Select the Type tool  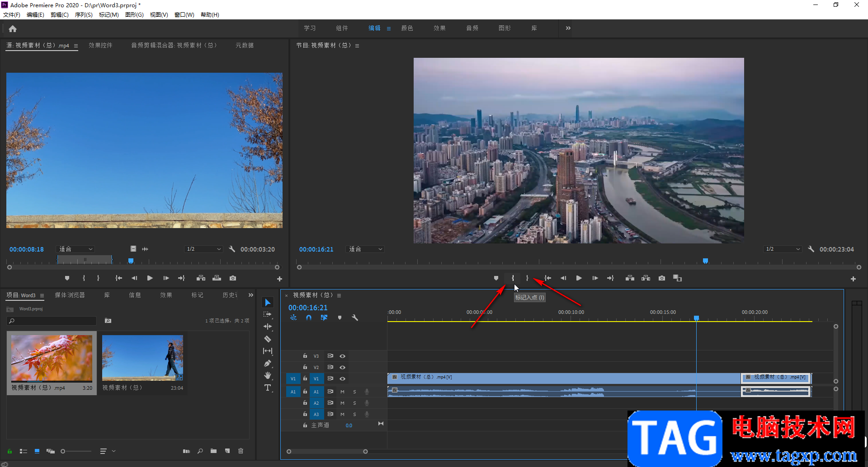[x=268, y=388]
